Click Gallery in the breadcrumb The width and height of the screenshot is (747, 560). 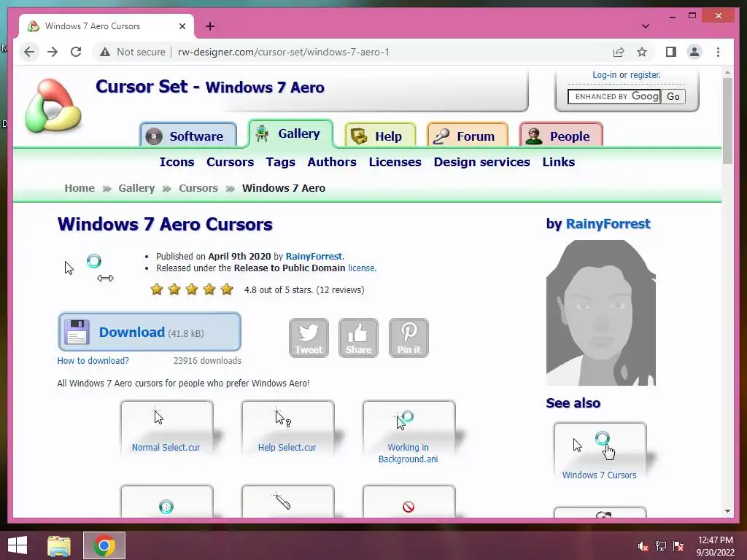136,188
